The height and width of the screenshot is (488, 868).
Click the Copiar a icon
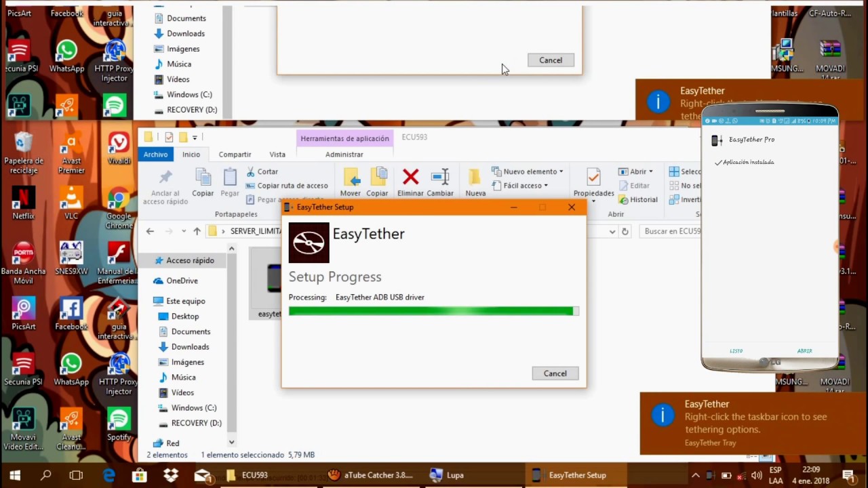coord(378,178)
